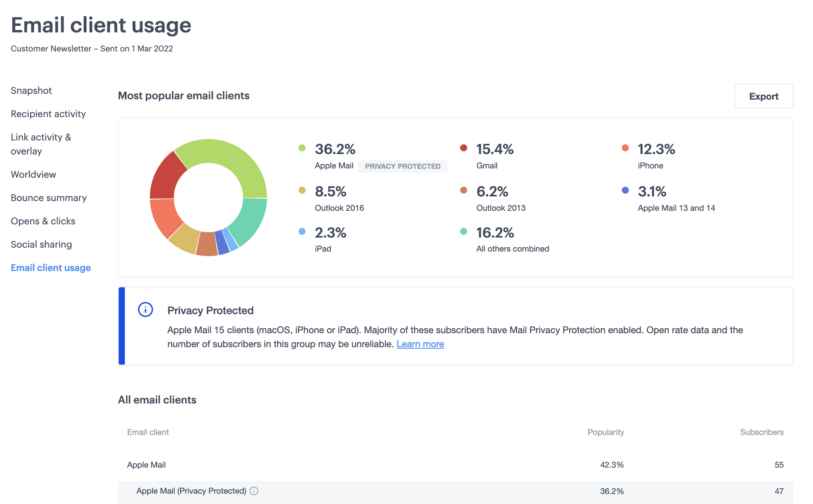Click the red Gmail legend dot
The width and height of the screenshot is (813, 504).
[464, 148]
